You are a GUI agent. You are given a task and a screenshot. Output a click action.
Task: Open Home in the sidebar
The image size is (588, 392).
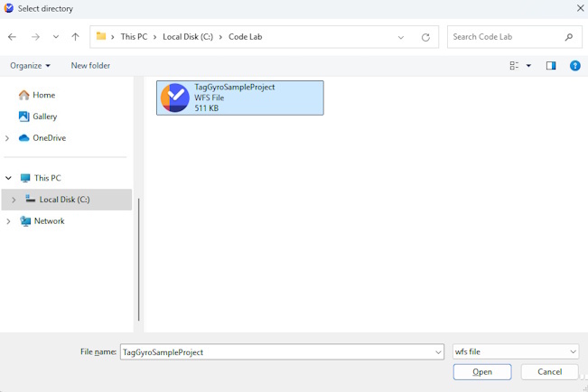click(x=43, y=95)
